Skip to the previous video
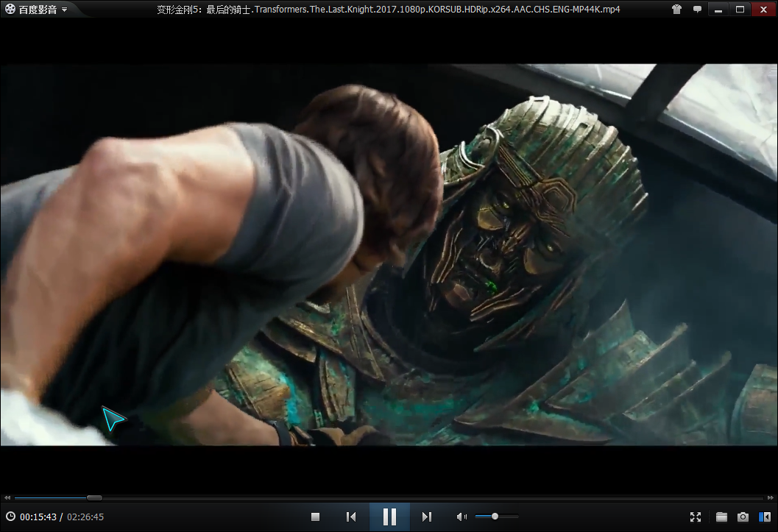The height and width of the screenshot is (532, 778). 351,517
